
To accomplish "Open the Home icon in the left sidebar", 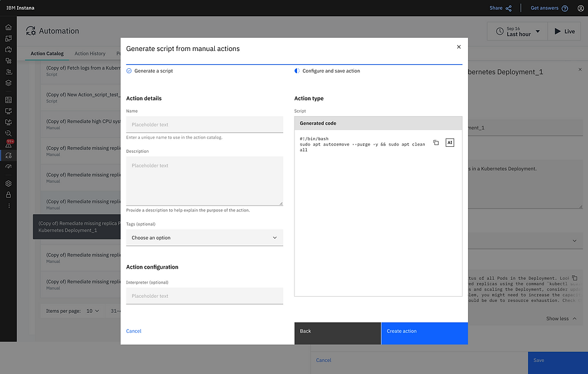I will (8, 28).
